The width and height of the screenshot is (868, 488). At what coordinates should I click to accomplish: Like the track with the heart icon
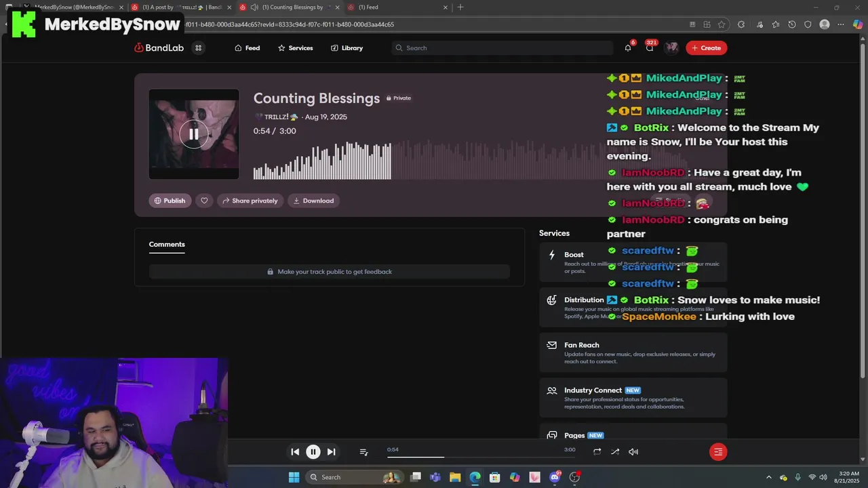[204, 201]
